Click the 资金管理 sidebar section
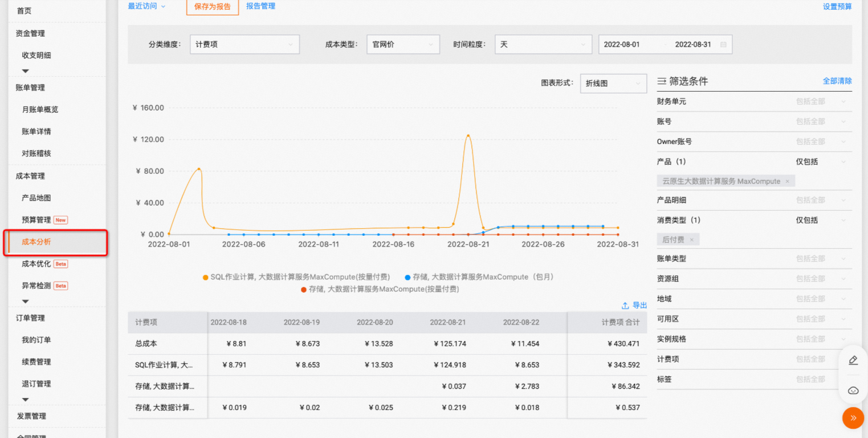Viewport: 868px width, 438px height. pos(30,34)
